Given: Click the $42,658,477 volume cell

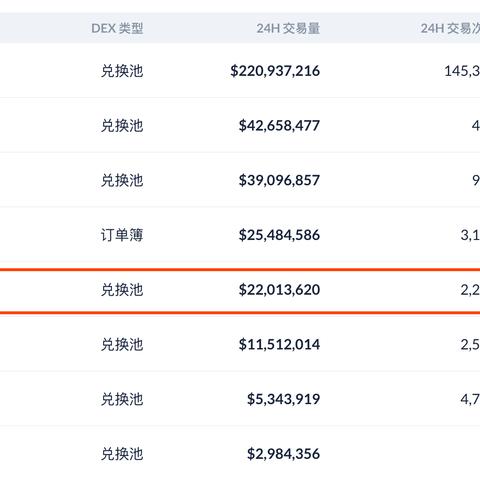Looking at the screenshot, I should coord(279,125).
